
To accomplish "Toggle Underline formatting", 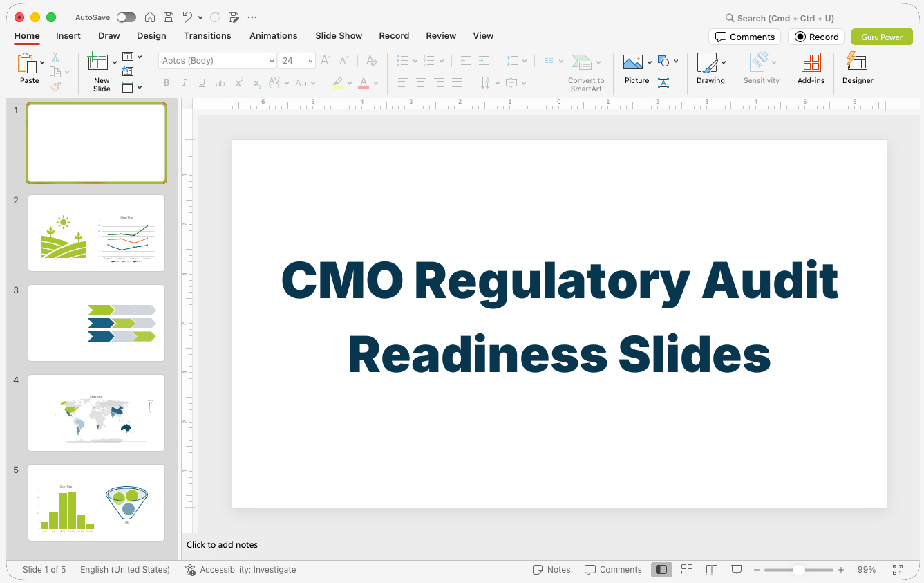I will [x=202, y=83].
